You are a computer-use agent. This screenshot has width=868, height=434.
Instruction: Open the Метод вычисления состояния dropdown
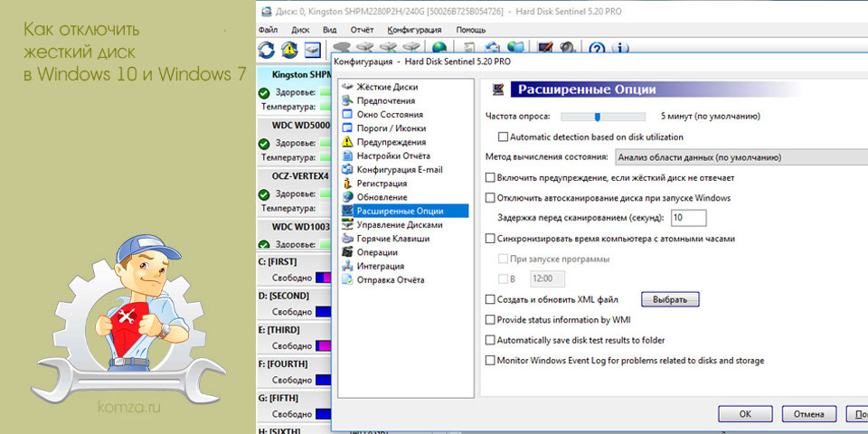tap(741, 157)
